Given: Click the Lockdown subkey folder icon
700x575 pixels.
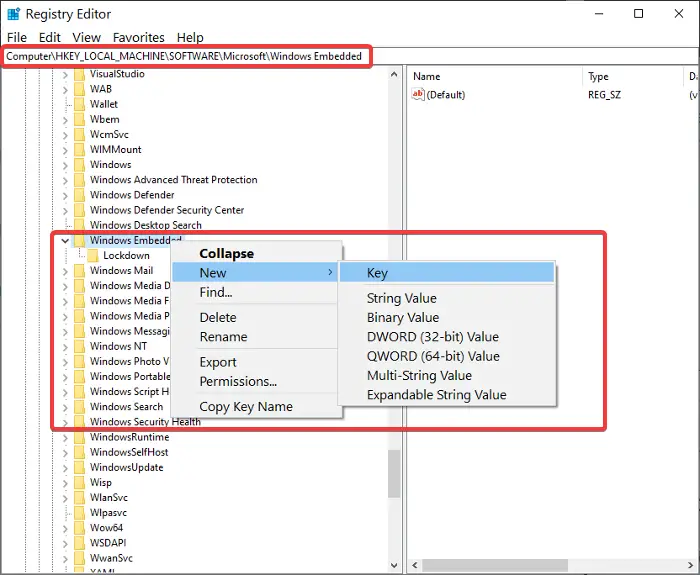Looking at the screenshot, I should coord(93,255).
